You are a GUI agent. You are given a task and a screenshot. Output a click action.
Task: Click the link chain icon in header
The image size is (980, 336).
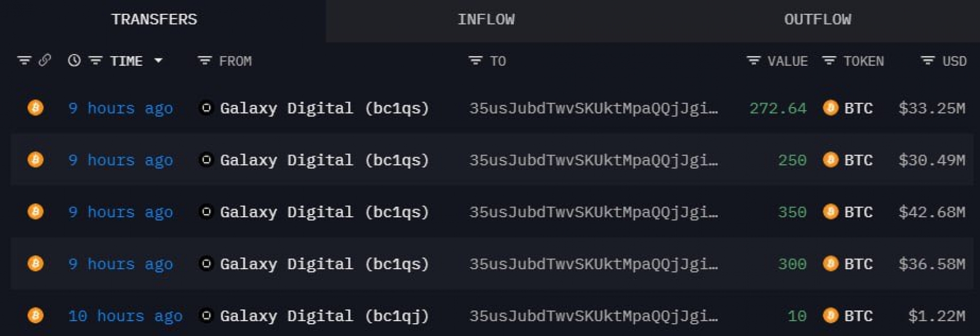click(x=45, y=61)
